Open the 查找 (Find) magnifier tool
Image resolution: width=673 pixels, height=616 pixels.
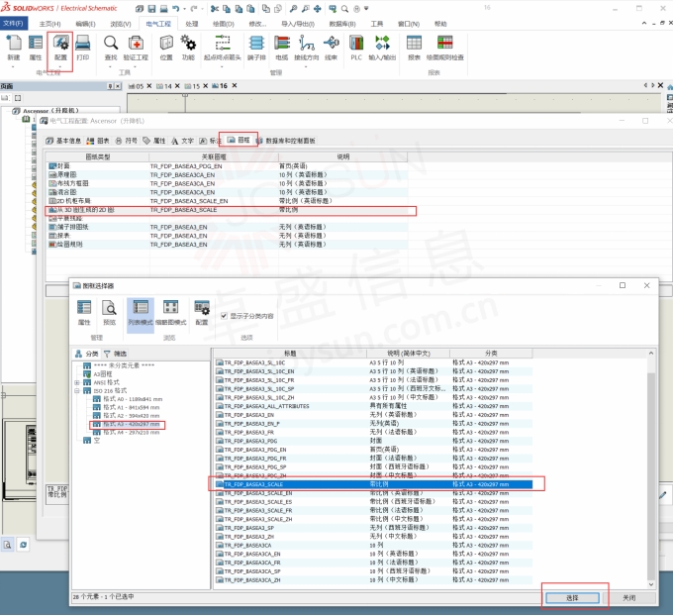coord(111,48)
